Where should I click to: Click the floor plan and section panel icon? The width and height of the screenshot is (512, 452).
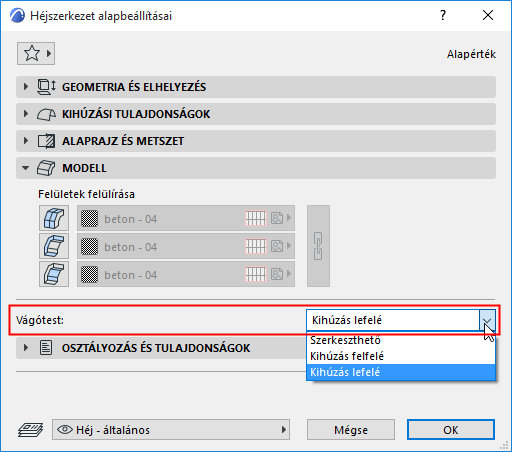pos(46,141)
